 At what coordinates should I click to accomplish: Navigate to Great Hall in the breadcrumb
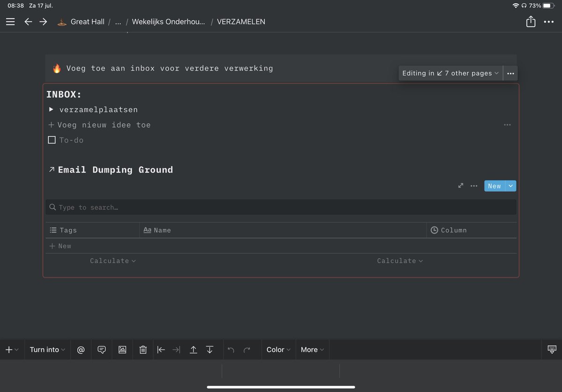click(x=87, y=22)
